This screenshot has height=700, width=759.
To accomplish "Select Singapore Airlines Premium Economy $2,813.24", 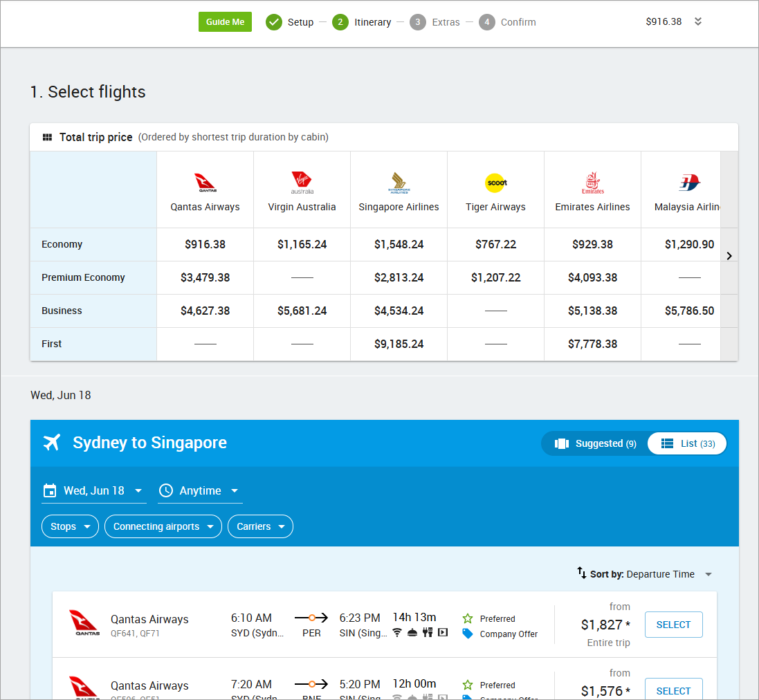I will [x=399, y=277].
